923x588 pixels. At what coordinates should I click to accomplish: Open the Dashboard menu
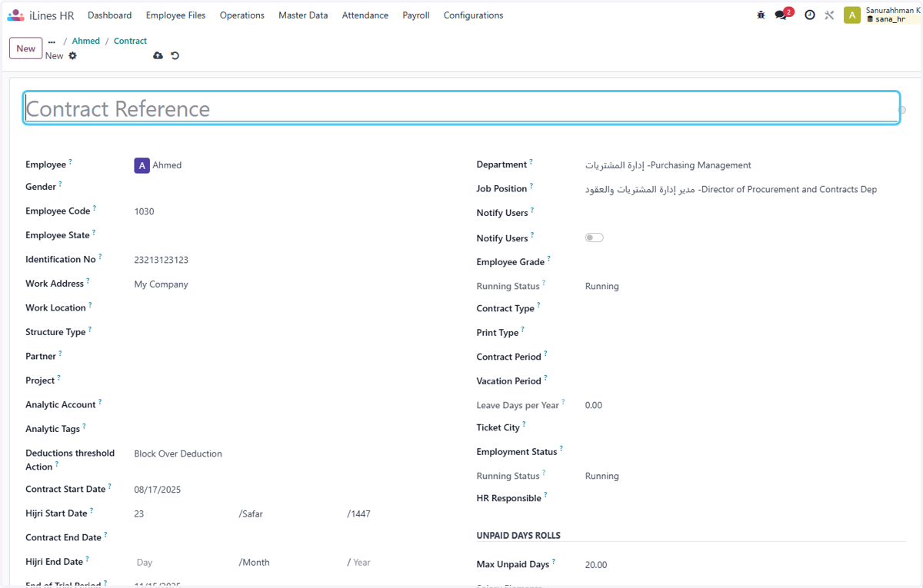coord(109,15)
